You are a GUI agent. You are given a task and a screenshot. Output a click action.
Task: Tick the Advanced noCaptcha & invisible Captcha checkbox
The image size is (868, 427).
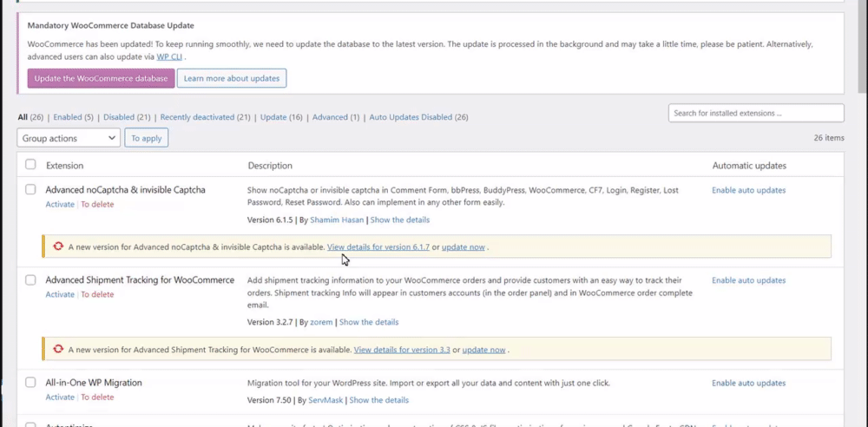30,189
